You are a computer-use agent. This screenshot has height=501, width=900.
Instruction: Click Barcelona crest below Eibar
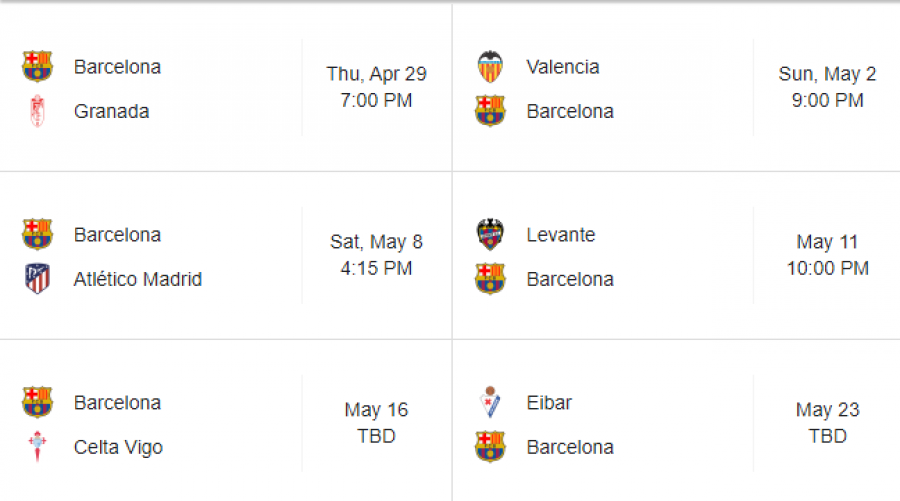click(x=490, y=446)
